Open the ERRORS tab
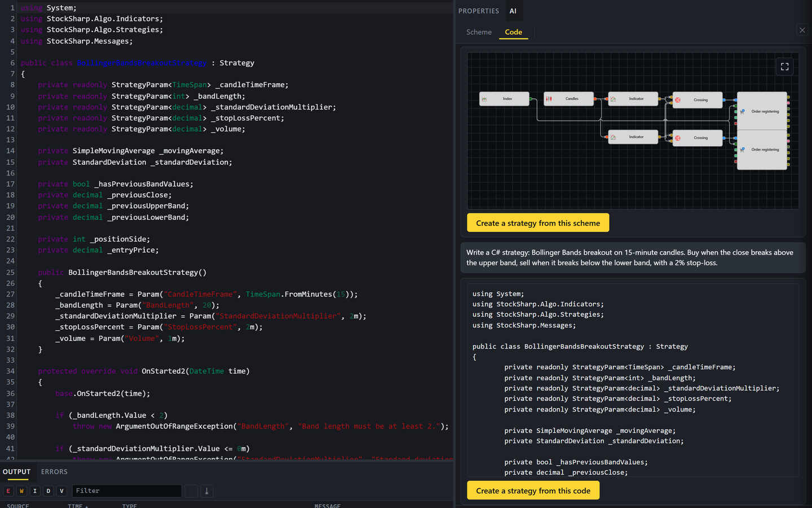This screenshot has width=812, height=508. tap(54, 472)
